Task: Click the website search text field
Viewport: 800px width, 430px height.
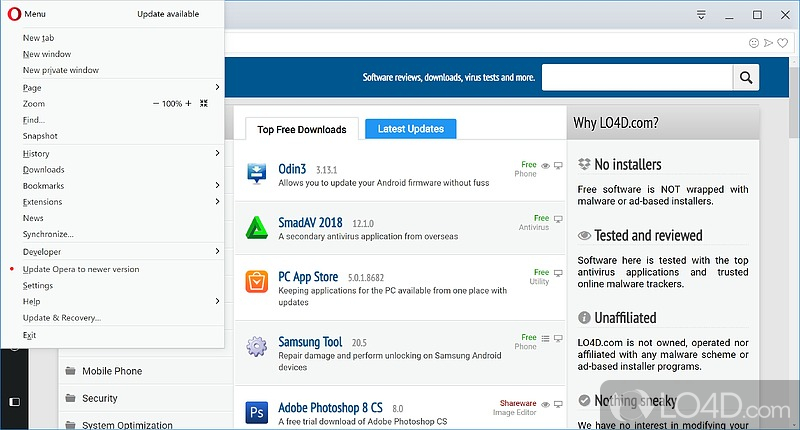Action: tap(636, 77)
